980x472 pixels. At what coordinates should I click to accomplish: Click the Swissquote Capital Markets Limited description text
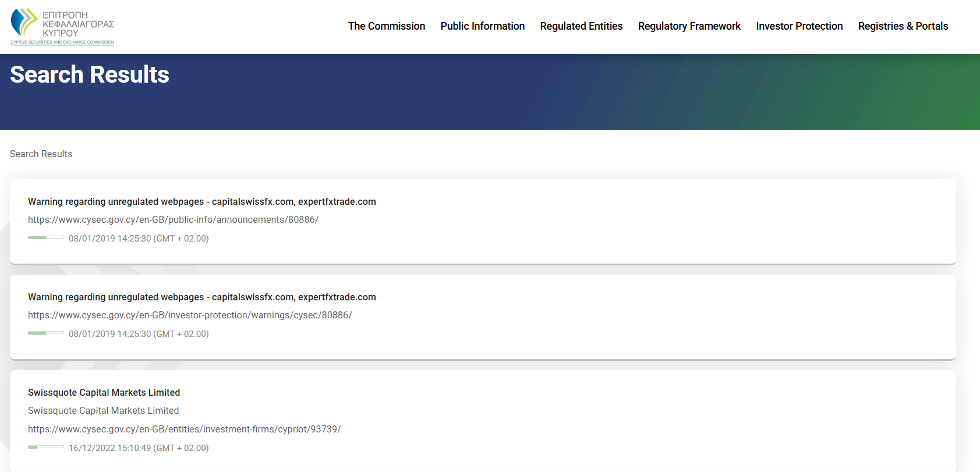click(x=103, y=410)
